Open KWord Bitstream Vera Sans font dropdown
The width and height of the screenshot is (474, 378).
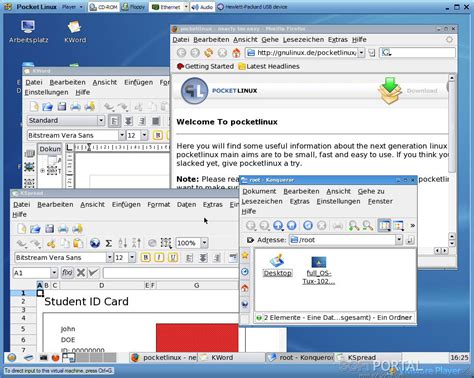(122, 135)
